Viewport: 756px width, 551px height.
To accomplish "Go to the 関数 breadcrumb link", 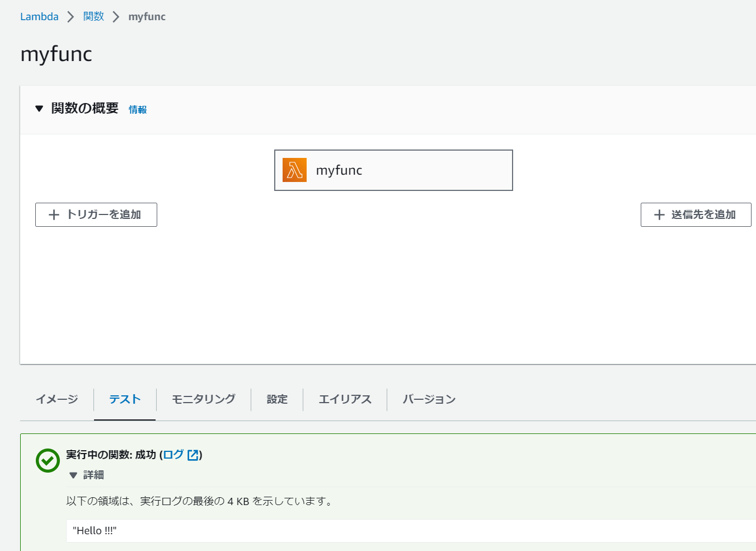I will (93, 17).
